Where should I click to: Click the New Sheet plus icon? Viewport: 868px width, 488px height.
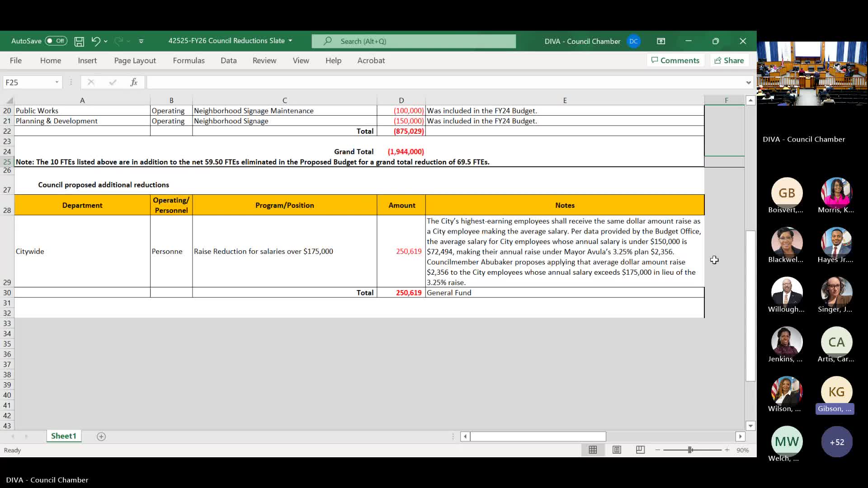point(101,436)
